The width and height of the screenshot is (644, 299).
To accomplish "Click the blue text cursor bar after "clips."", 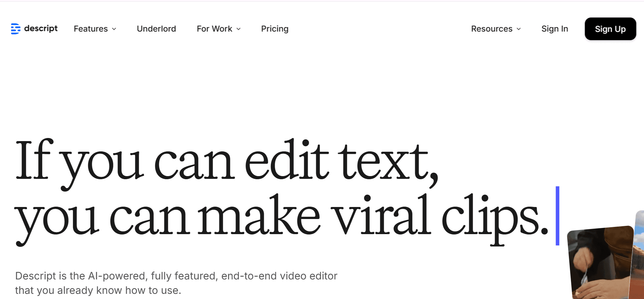I will coord(558,216).
